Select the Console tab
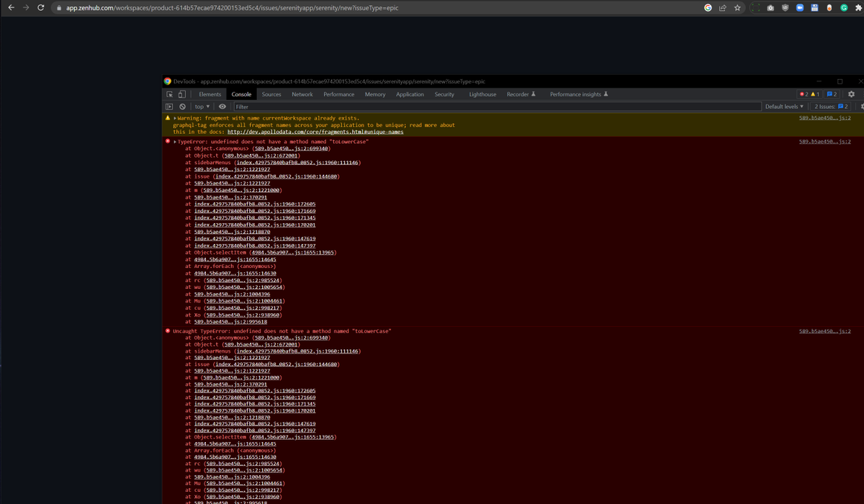 (241, 94)
